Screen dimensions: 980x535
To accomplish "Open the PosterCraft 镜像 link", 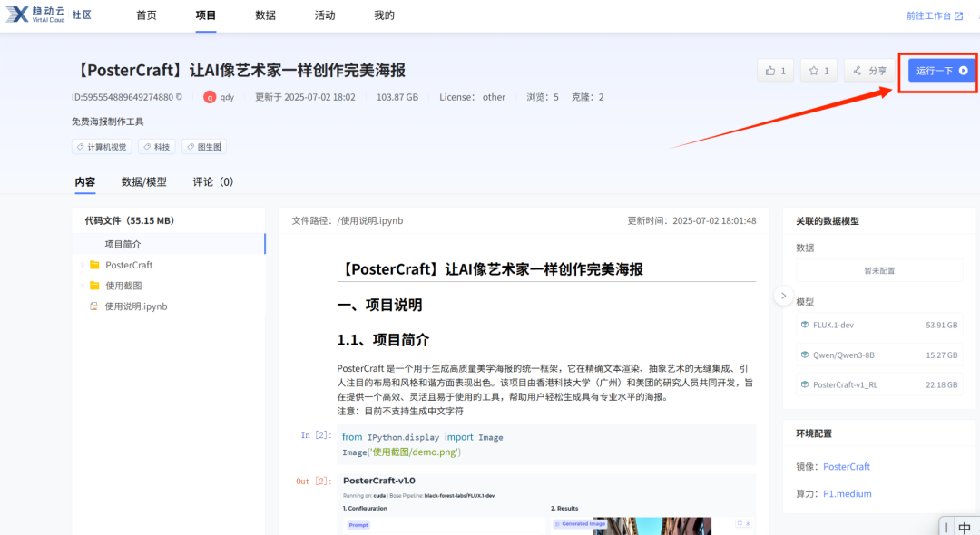I will 847,466.
